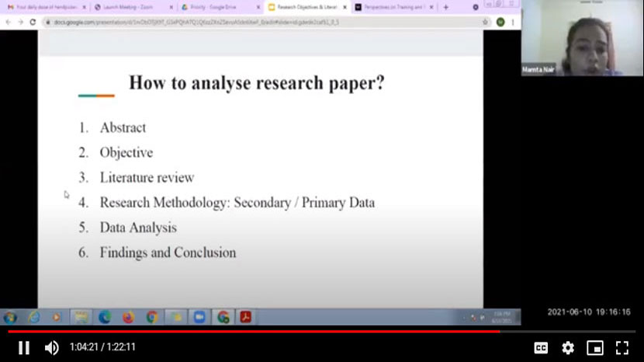Open the video settings gear
The height and width of the screenshot is (362, 644).
pos(568,348)
